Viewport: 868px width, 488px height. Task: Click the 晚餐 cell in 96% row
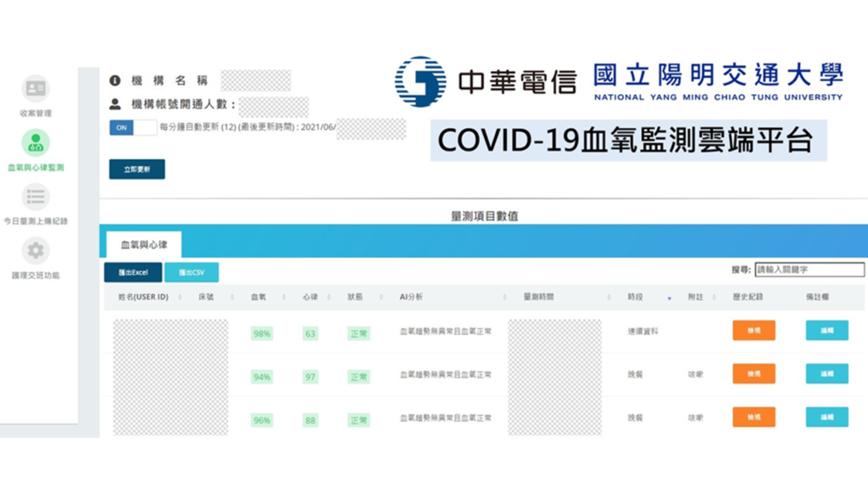click(x=635, y=418)
